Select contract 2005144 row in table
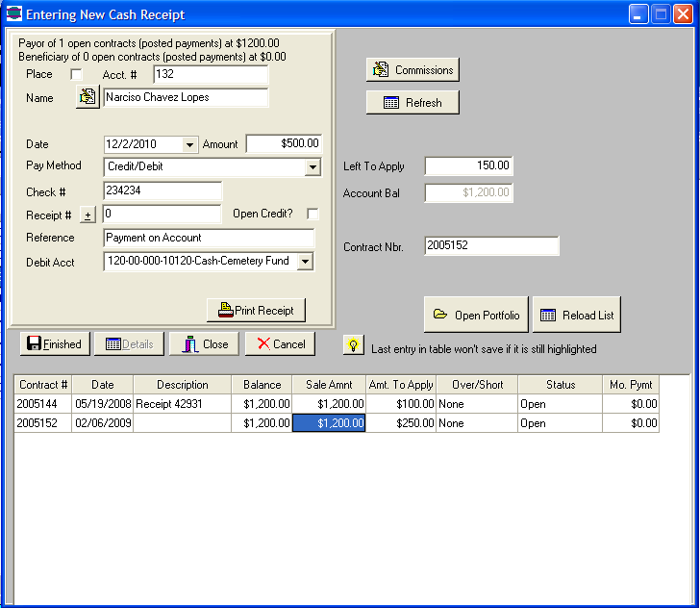Screen dimensions: 700x608 coord(44,404)
